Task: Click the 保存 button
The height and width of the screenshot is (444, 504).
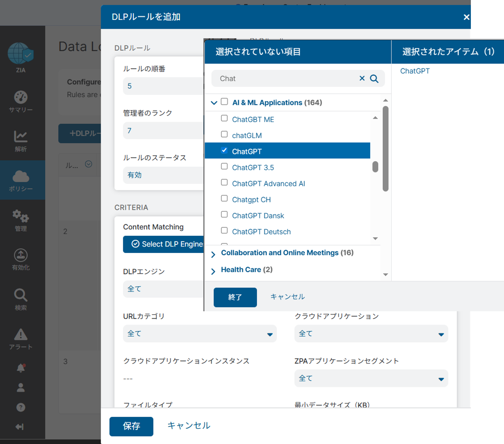Action: [131, 426]
